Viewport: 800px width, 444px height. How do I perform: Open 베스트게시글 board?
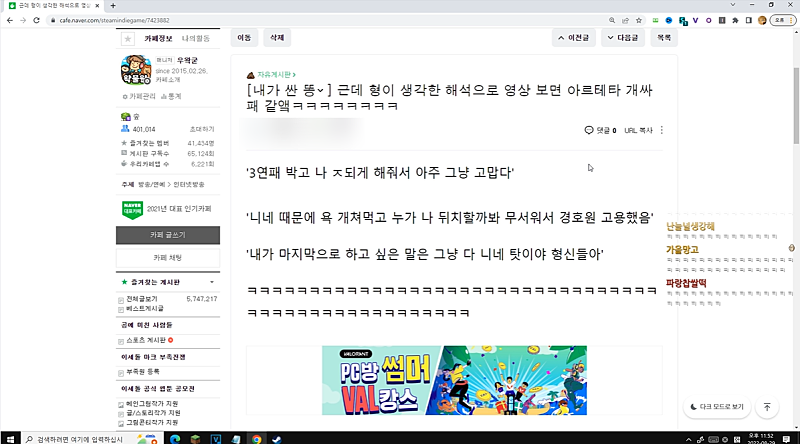click(x=145, y=309)
